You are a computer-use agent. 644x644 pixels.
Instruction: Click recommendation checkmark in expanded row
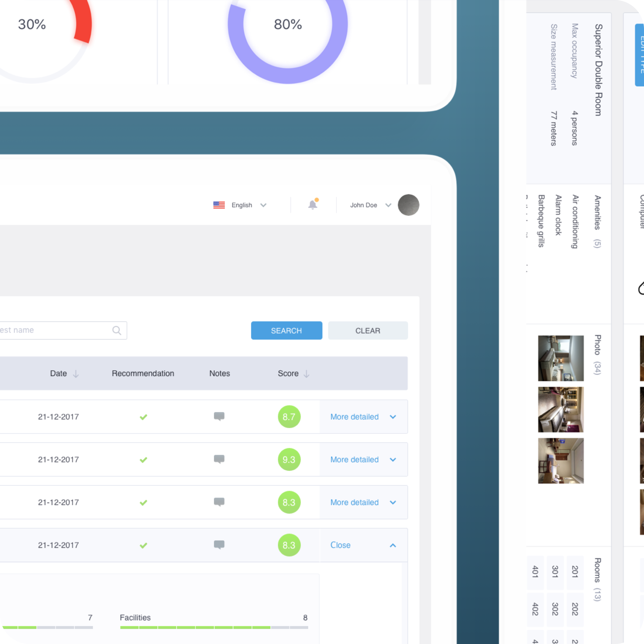(x=143, y=545)
